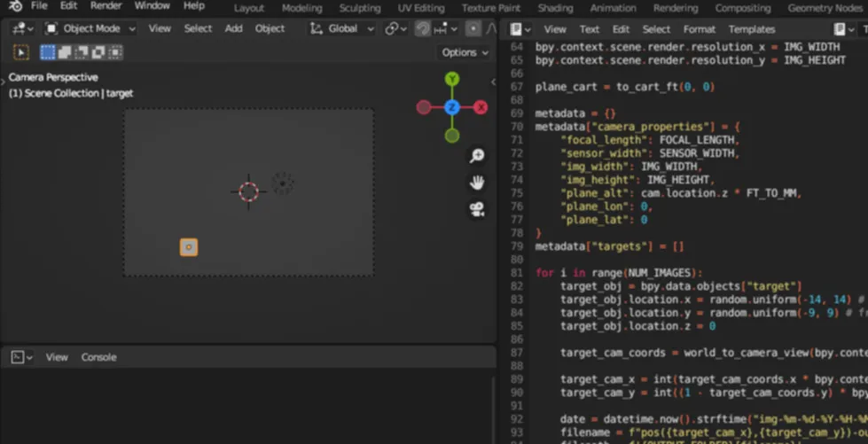
Task: Click the red X axis gizmo ball
Action: [481, 107]
